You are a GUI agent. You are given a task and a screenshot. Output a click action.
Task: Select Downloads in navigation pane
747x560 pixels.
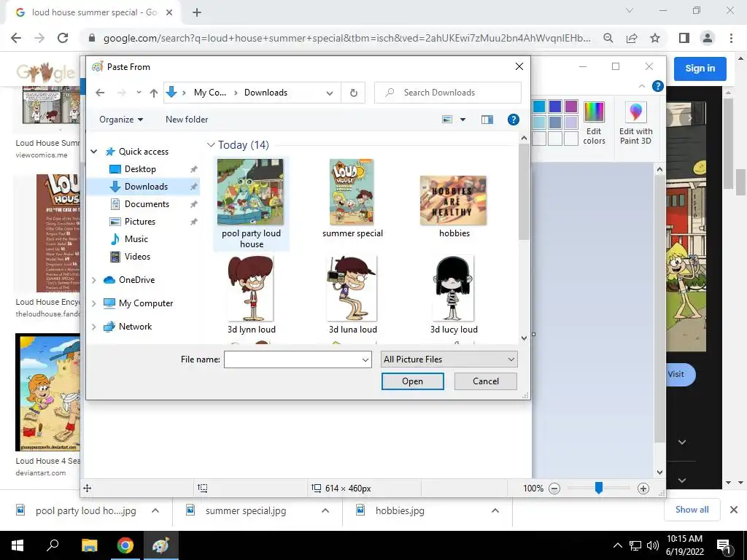[x=146, y=187]
